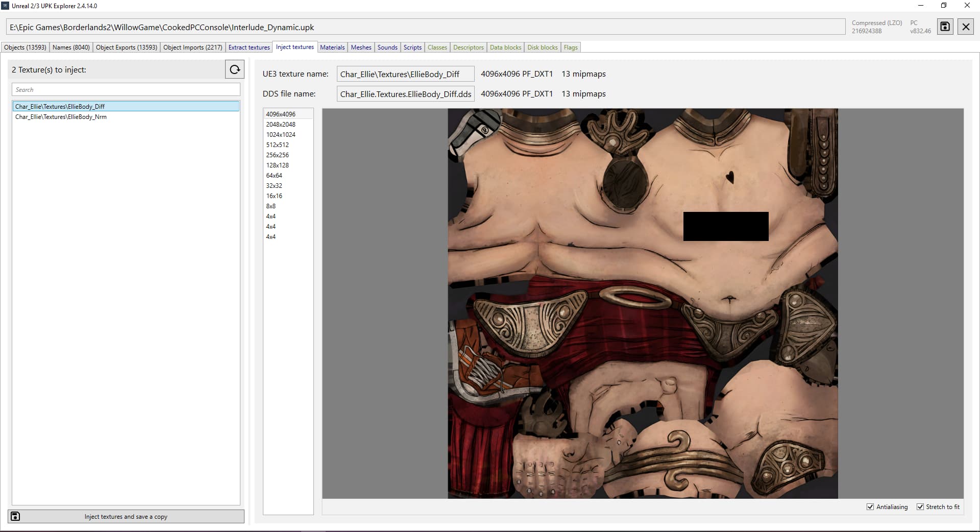This screenshot has width=980, height=532.
Task: Toggle the Antialiasing checkbox
Action: (870, 507)
